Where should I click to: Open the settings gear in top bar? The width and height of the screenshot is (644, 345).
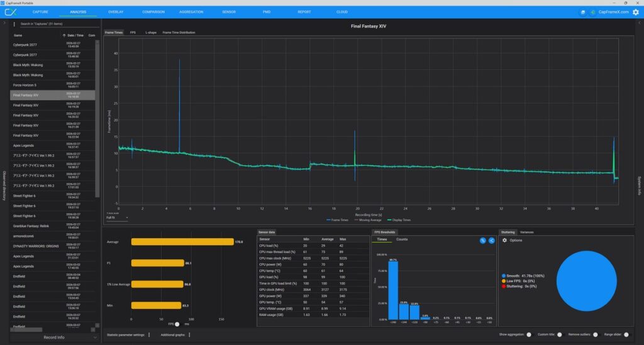(x=635, y=12)
